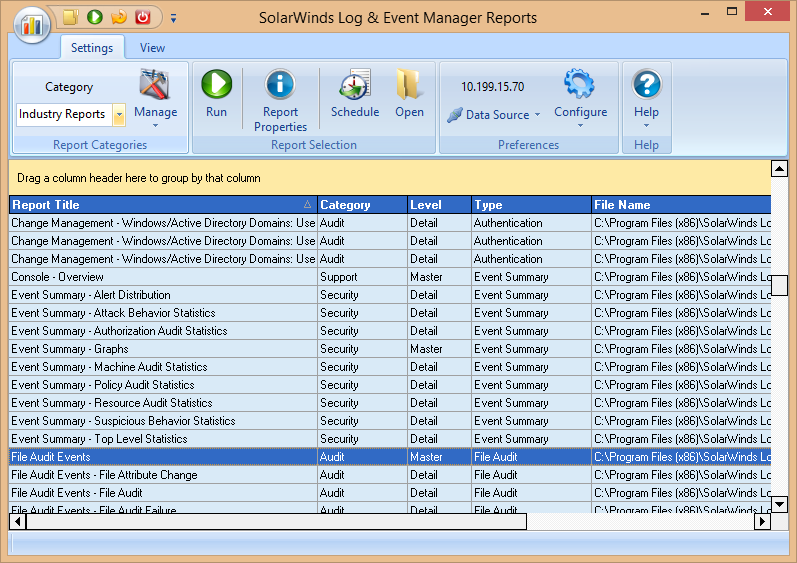Viewport: 797px width, 563px height.
Task: Click the yellow folder quick access icon
Action: [71, 17]
